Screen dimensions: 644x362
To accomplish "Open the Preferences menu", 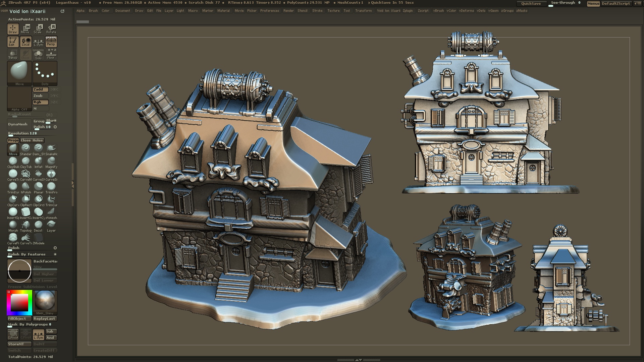I will coord(270,11).
